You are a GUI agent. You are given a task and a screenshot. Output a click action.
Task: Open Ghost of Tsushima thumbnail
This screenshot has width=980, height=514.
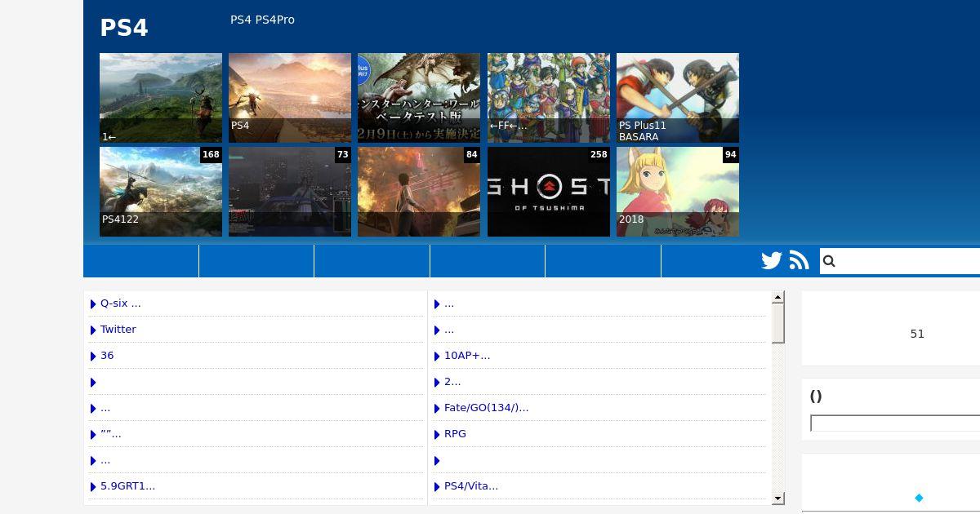coord(549,192)
